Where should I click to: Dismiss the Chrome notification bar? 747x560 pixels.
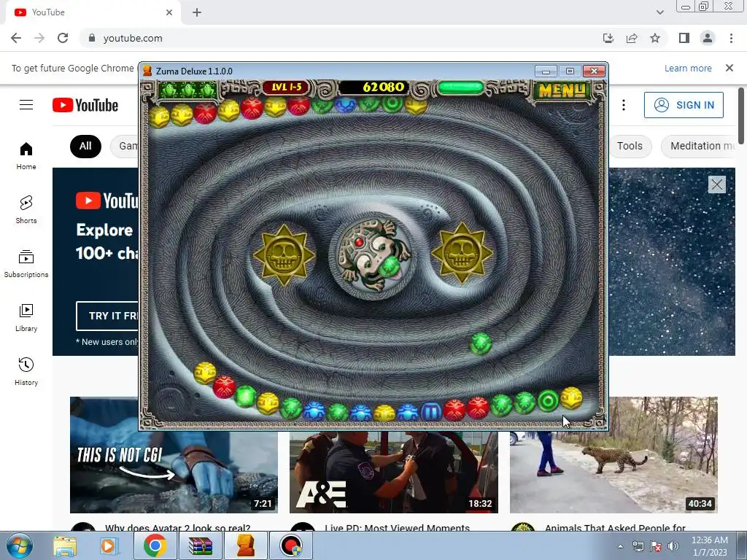click(x=729, y=68)
